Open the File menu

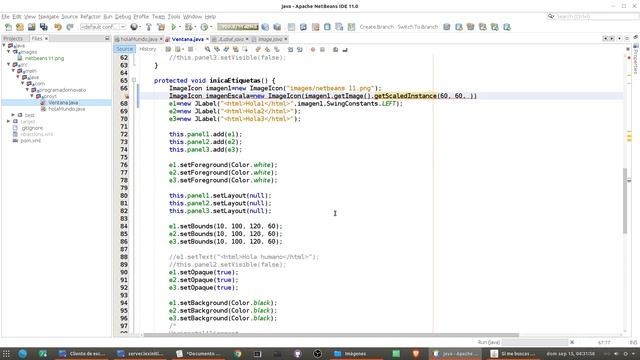click(5, 17)
